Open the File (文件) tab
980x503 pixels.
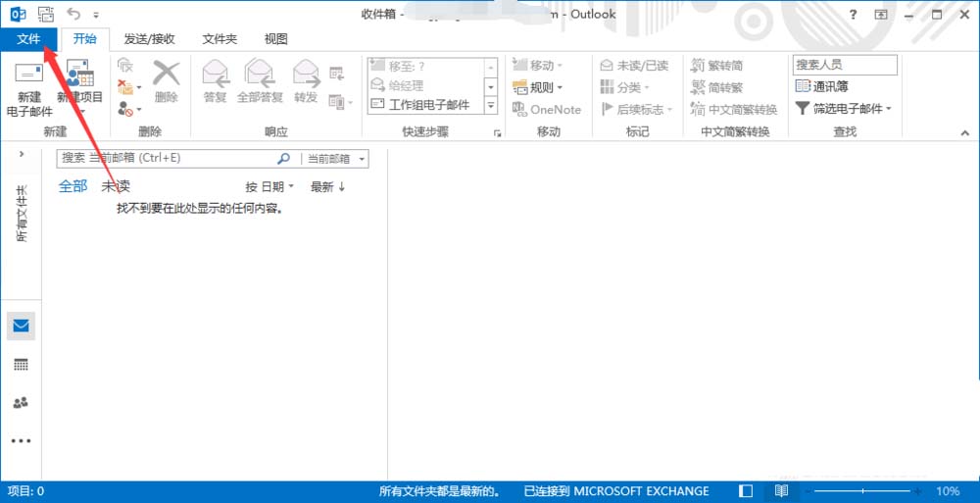click(x=28, y=38)
